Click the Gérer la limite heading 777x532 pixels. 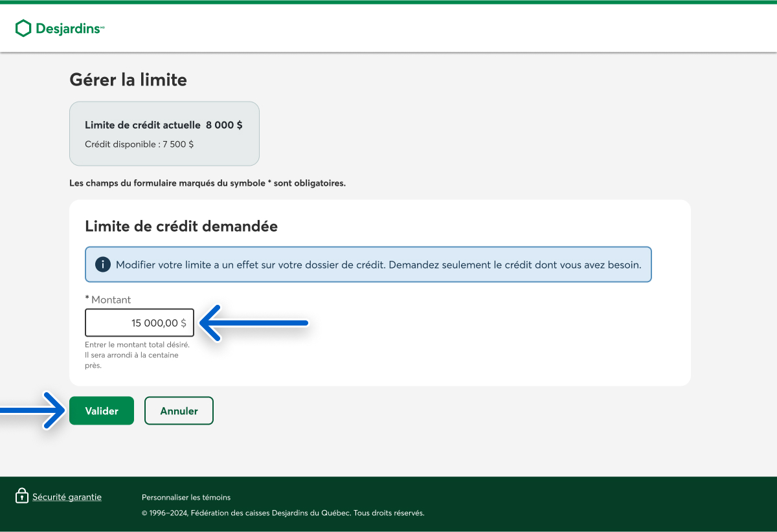[128, 80]
